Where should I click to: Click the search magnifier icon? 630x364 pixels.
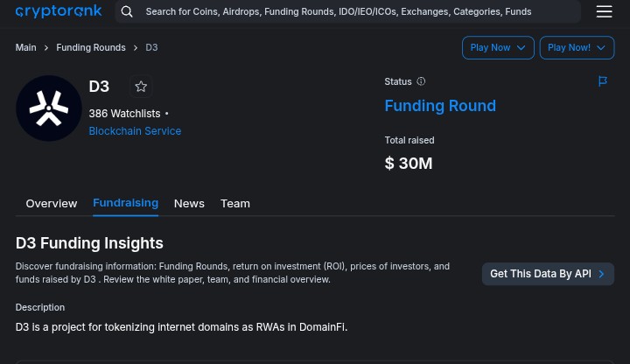[x=127, y=11]
